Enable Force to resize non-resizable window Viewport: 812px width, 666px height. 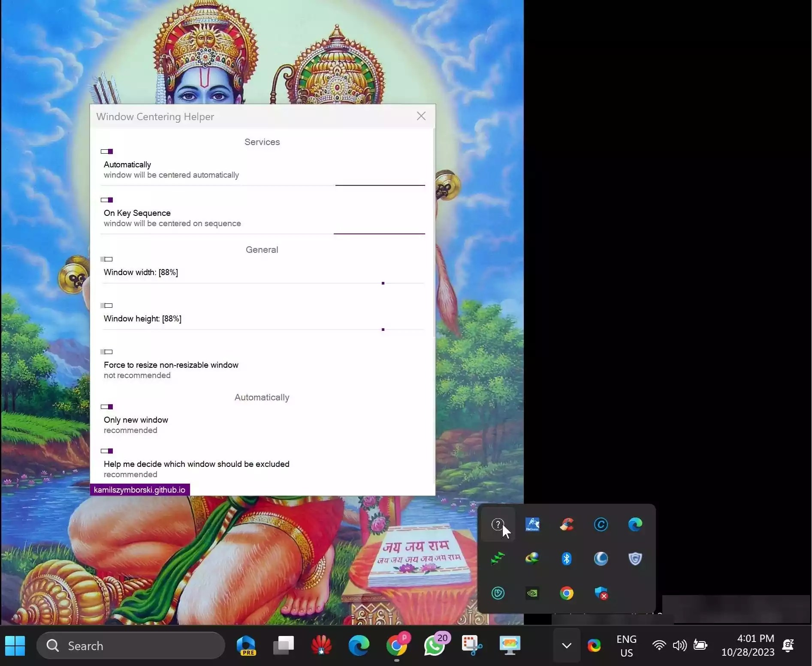(x=107, y=352)
